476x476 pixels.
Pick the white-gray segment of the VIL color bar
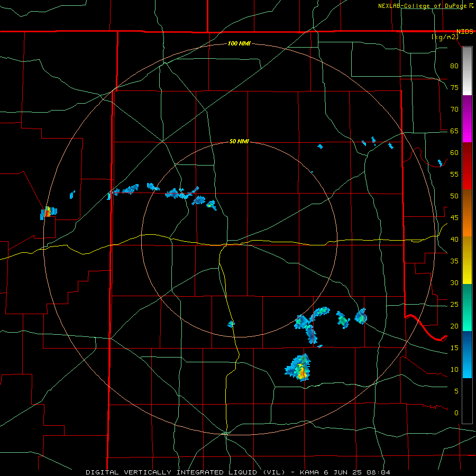pos(467,71)
